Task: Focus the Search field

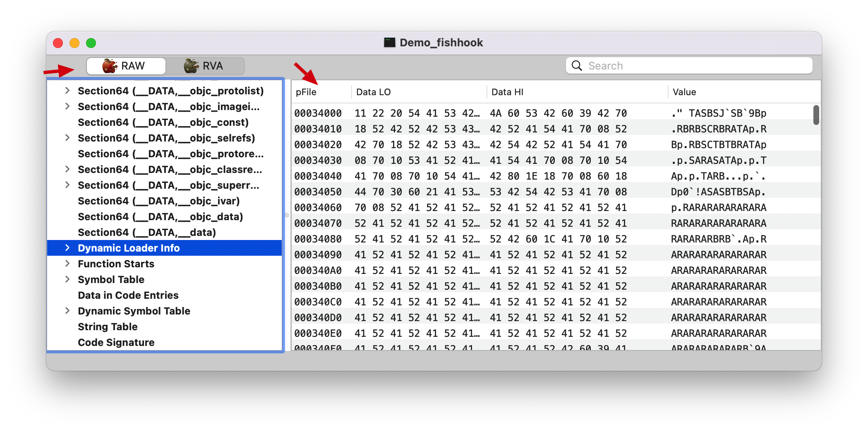Action: click(689, 66)
